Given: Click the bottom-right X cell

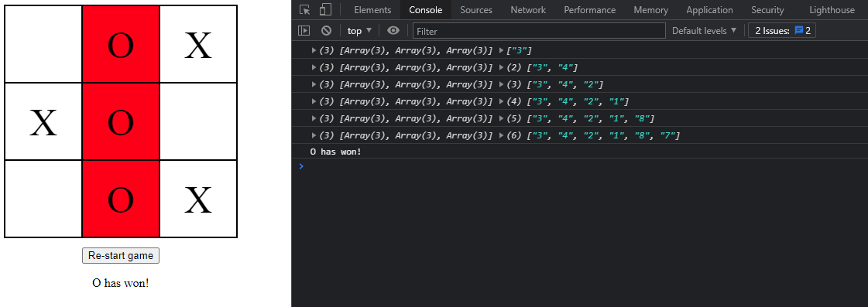Looking at the screenshot, I should (x=198, y=200).
